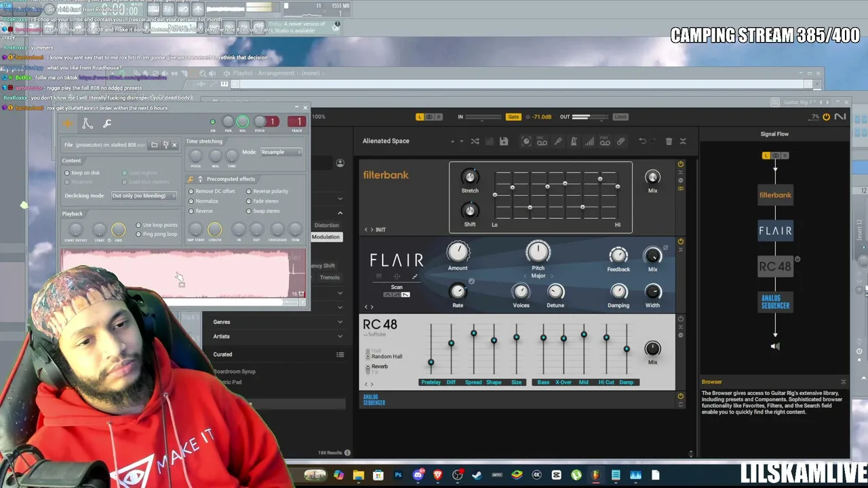Adjust the RC 48 Hi Cut slider
This screenshot has width=868, height=488.
point(606,338)
